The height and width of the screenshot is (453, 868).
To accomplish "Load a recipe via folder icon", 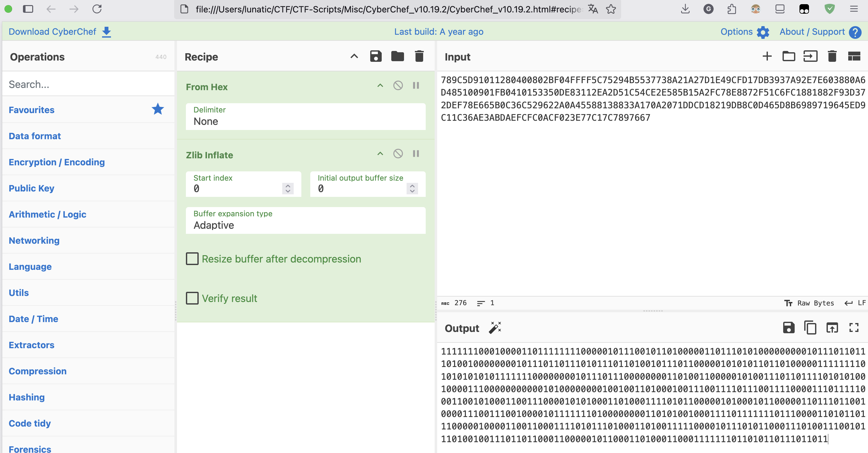I will click(398, 56).
